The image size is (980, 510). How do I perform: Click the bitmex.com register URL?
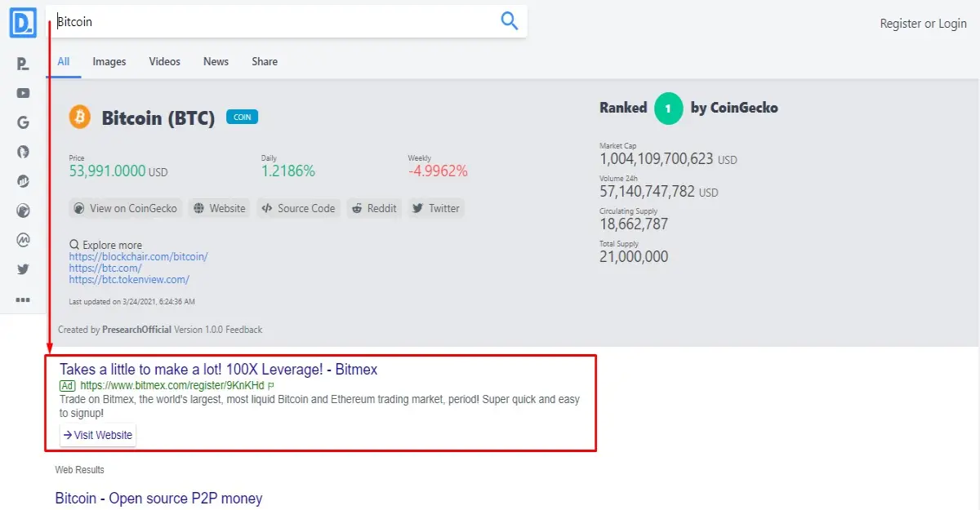(172, 385)
